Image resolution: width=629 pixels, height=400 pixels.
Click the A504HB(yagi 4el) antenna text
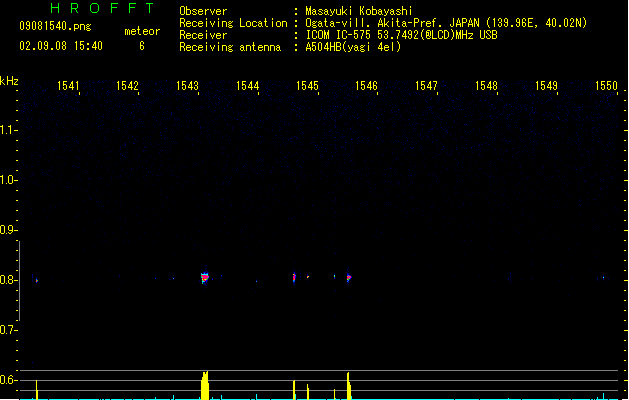353,47
